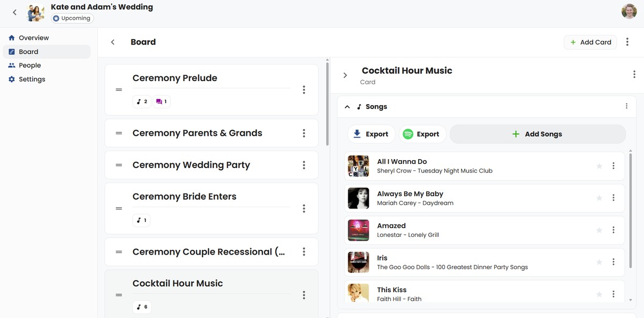This screenshot has width=644, height=318.
Task: Export songs to Spotify
Action: 421,134
